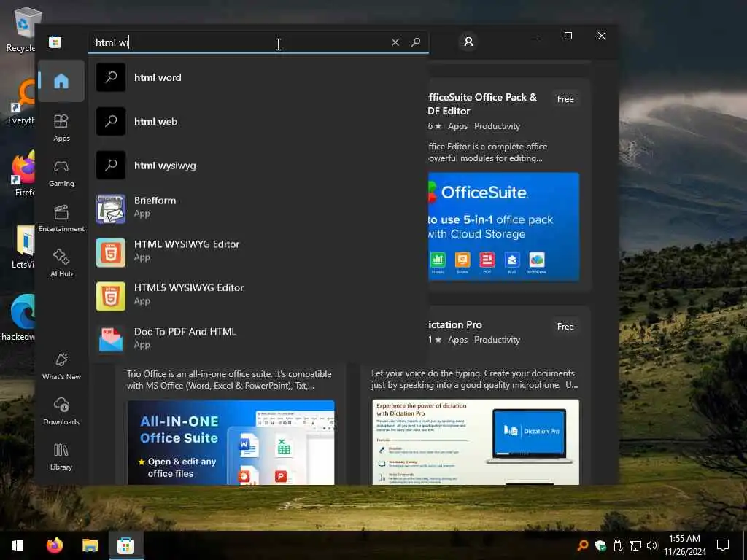
Task: Open the All-in-One Office Suite banner
Action: 231,443
